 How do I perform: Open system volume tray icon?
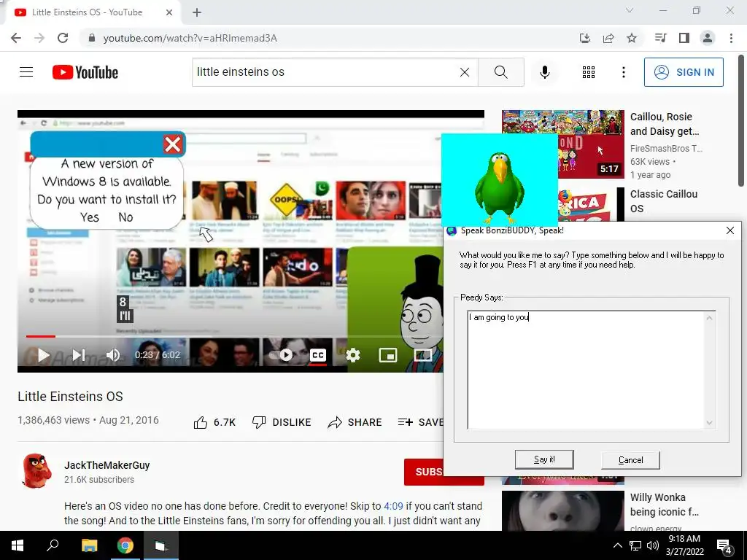click(653, 545)
